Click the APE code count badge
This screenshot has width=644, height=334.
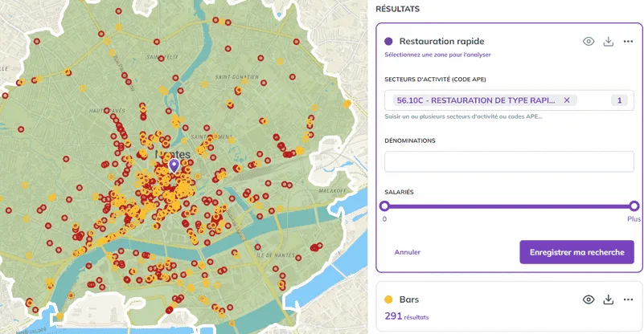(619, 100)
